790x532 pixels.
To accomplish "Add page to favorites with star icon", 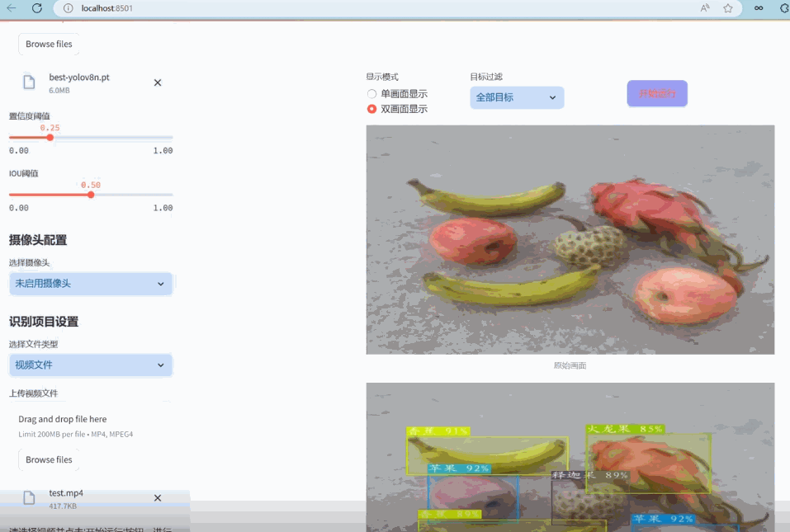I will [x=728, y=8].
